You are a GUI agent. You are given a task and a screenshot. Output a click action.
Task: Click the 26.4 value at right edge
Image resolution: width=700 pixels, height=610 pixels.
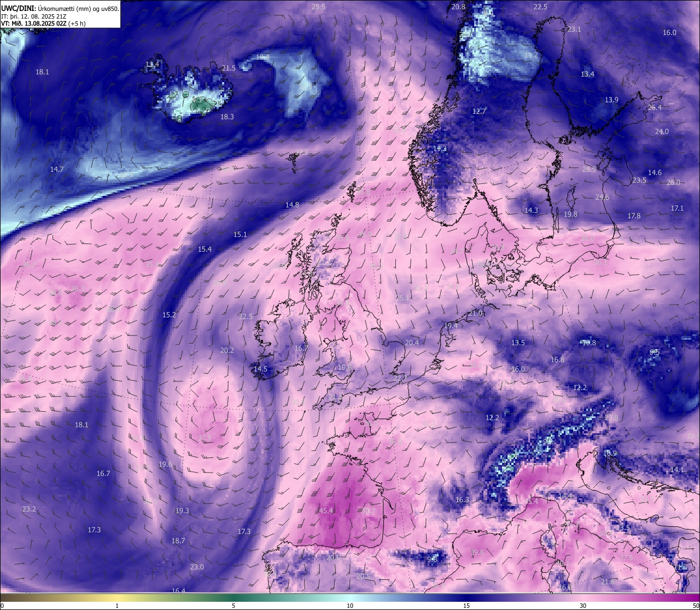(655, 107)
